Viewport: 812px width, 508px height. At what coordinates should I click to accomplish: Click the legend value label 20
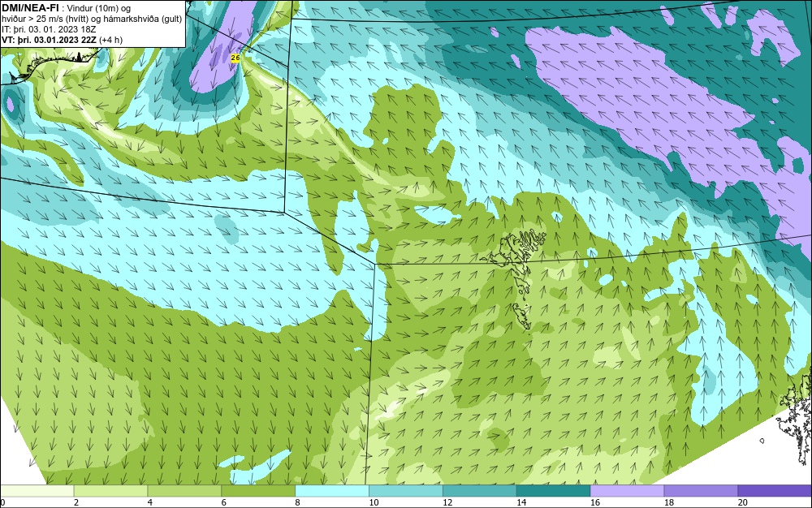tap(743, 502)
